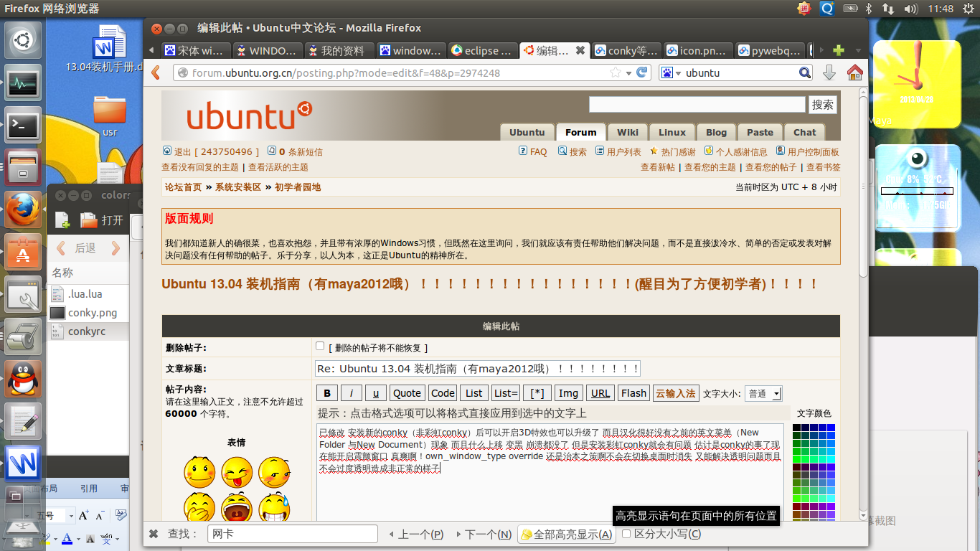Insert the sweating grin emoticon

(x=274, y=508)
